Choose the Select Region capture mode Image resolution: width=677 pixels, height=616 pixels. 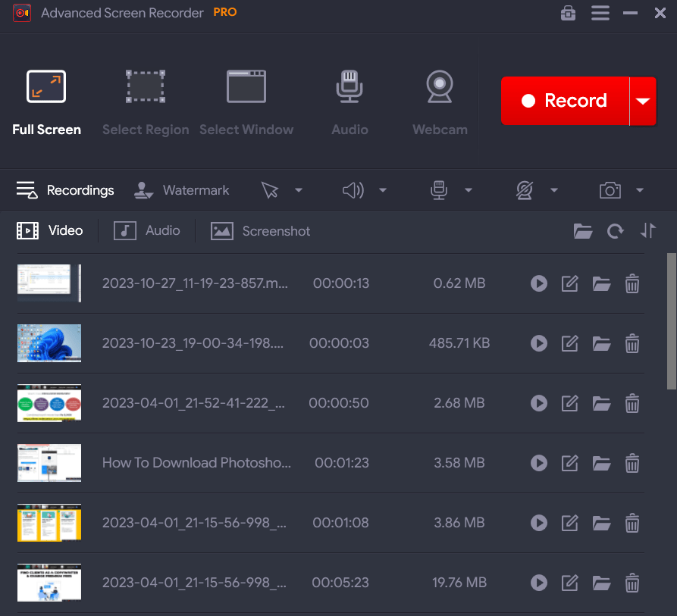(146, 102)
